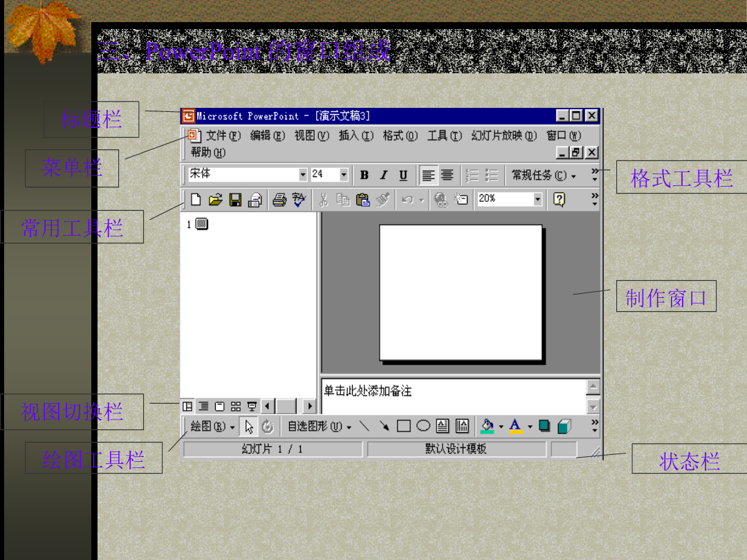Start the Slide Show view button
The width and height of the screenshot is (747, 560).
tap(252, 407)
